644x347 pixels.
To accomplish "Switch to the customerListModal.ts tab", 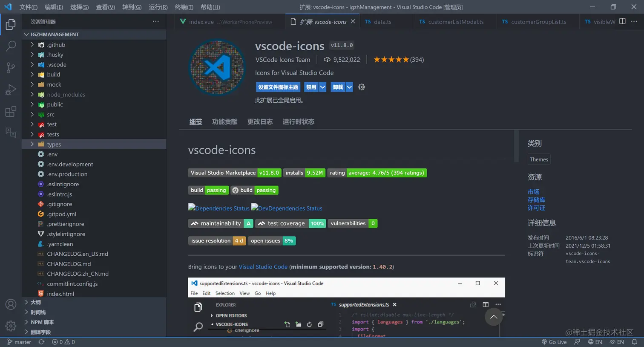I will [455, 22].
